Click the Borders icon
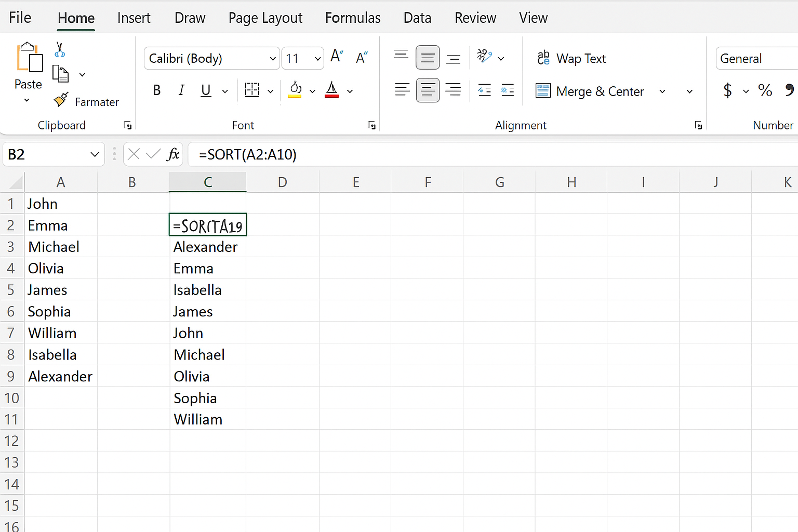The width and height of the screenshot is (798, 532). pos(252,90)
